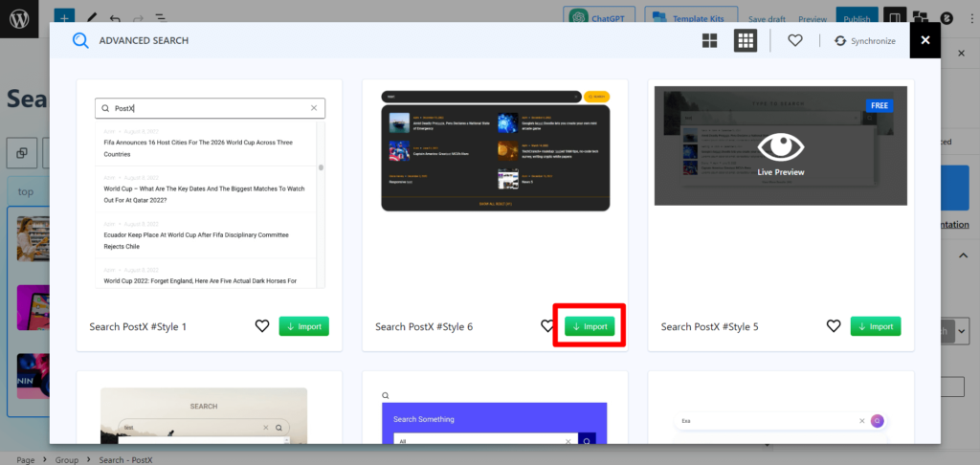Click Save draft
The width and height of the screenshot is (980, 465).
pos(768,19)
